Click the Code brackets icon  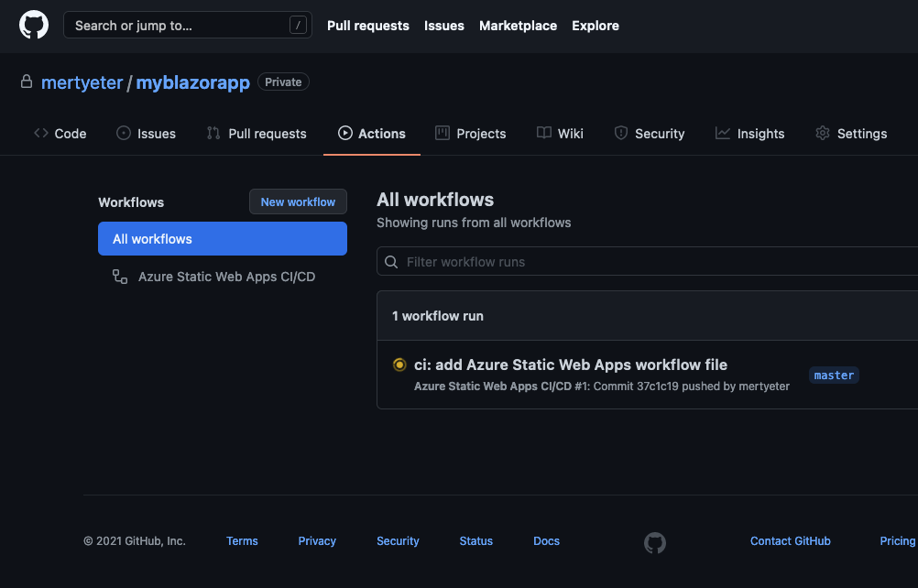tap(41, 133)
